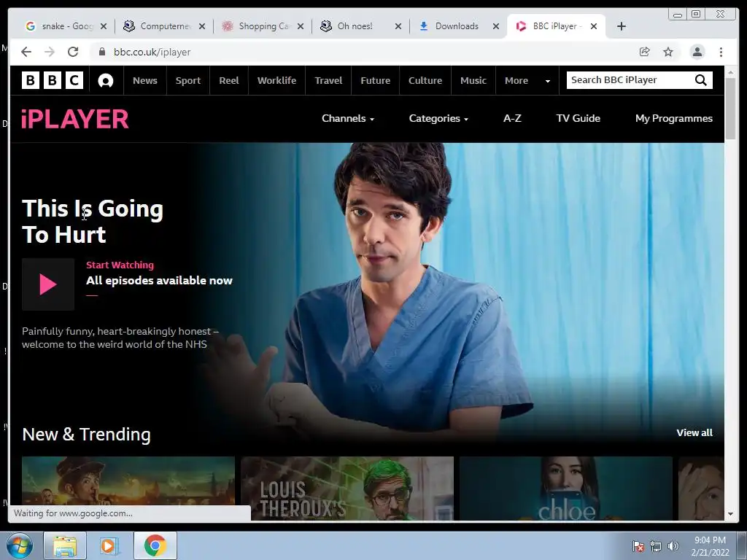
Task: Click the This Is Going To Hurt title
Action: click(93, 222)
